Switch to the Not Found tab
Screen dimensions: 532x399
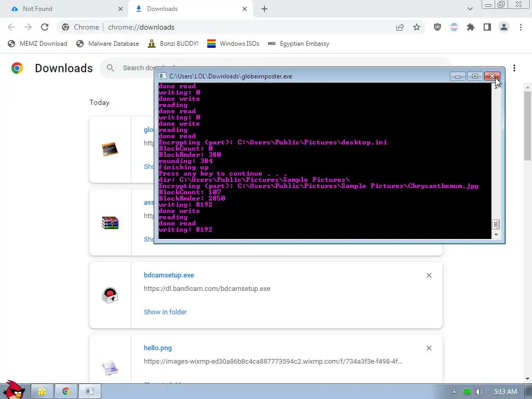point(64,9)
